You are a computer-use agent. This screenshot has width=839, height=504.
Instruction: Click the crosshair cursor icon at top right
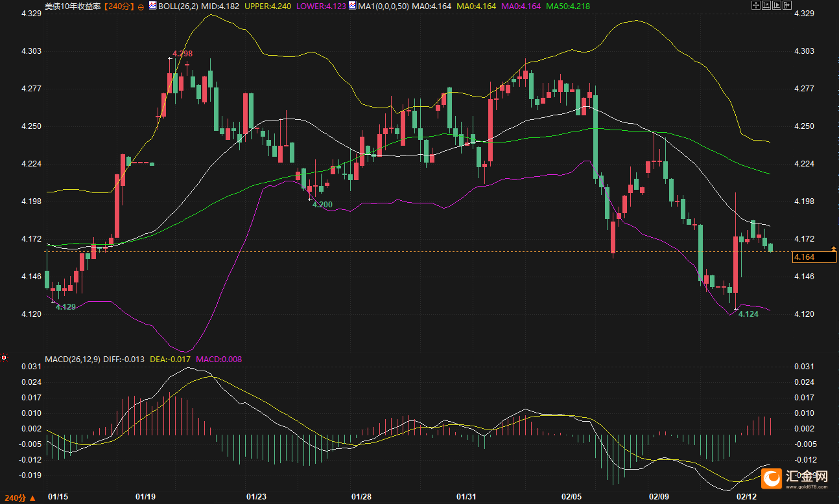pyautogui.click(x=755, y=5)
